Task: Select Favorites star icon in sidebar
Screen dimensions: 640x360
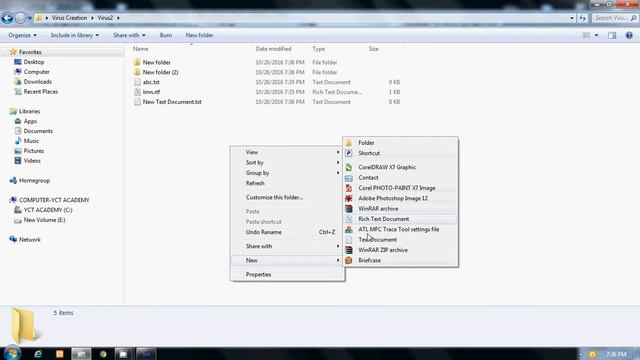Action: point(13,52)
